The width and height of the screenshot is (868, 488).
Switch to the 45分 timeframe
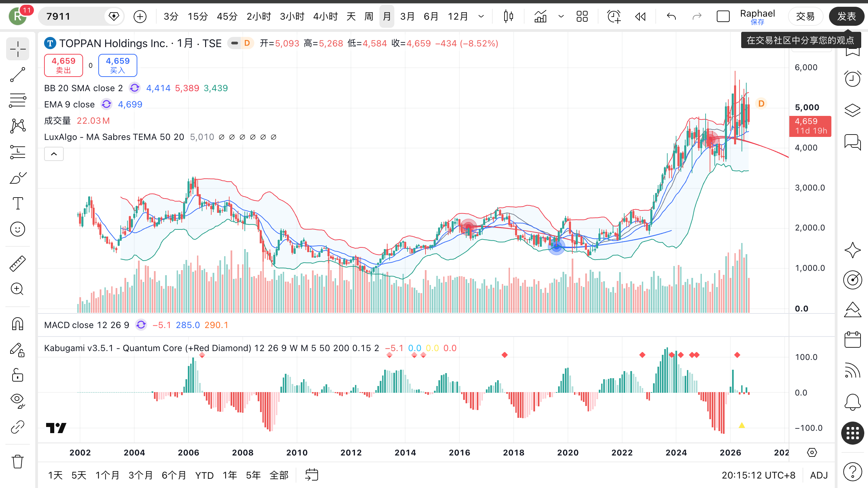(227, 16)
